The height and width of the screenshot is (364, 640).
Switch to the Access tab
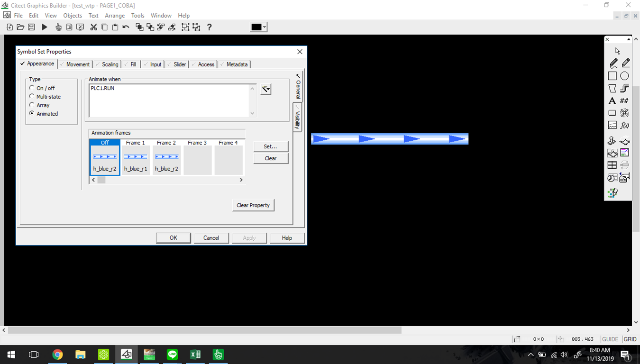coord(203,64)
